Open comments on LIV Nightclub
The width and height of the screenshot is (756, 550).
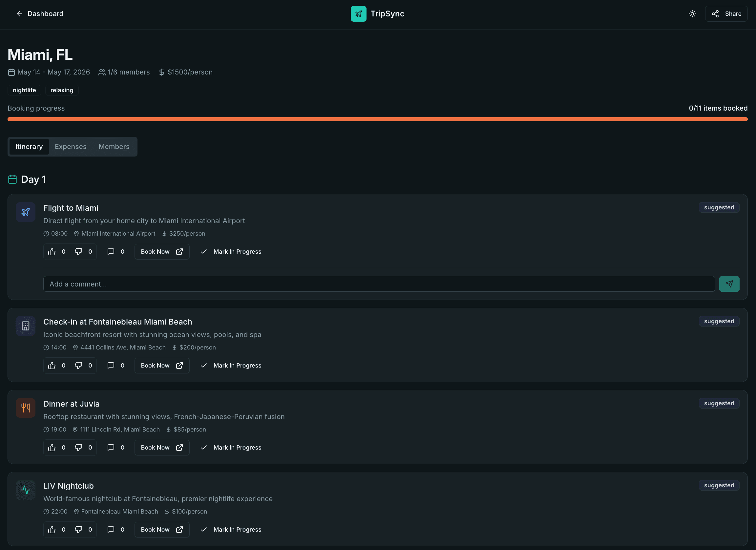pos(116,530)
